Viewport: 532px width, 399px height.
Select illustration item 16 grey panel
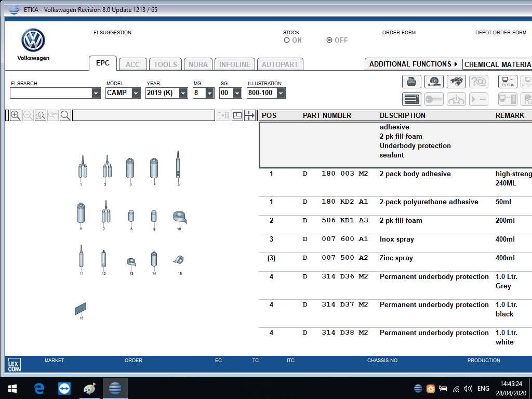click(x=81, y=310)
